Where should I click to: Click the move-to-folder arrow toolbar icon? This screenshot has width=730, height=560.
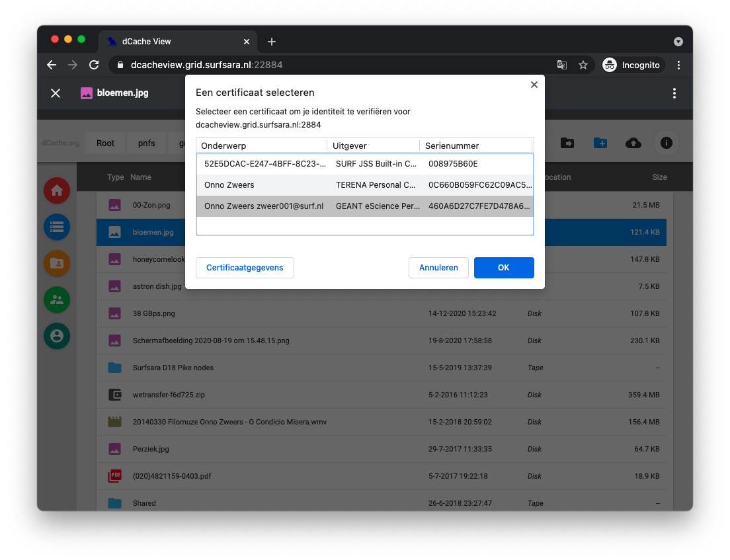click(x=567, y=143)
